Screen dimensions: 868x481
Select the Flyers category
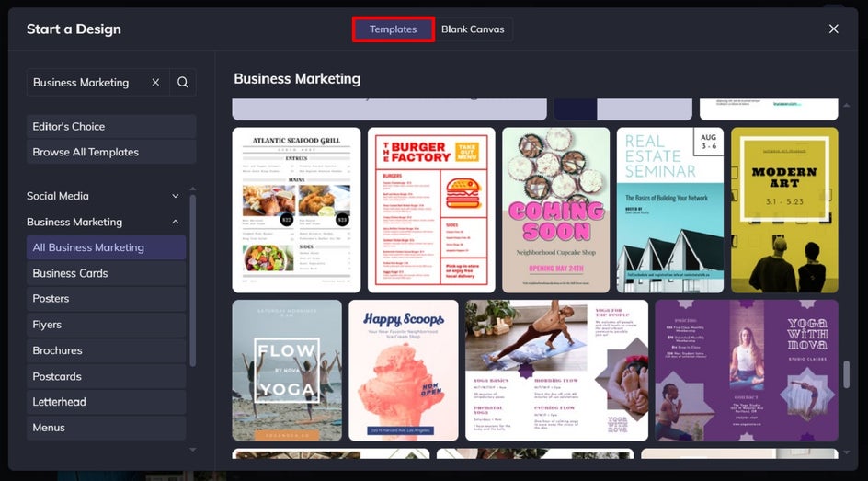tap(107, 325)
